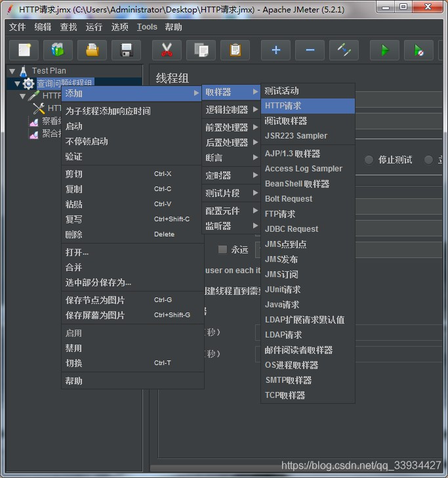448x478 pixels.
Task: Expand the 监听器 submenu
Action: tap(231, 226)
